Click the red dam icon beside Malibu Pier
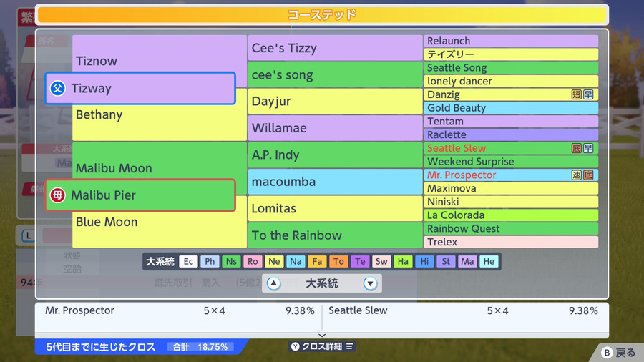644x362 pixels. (x=57, y=195)
